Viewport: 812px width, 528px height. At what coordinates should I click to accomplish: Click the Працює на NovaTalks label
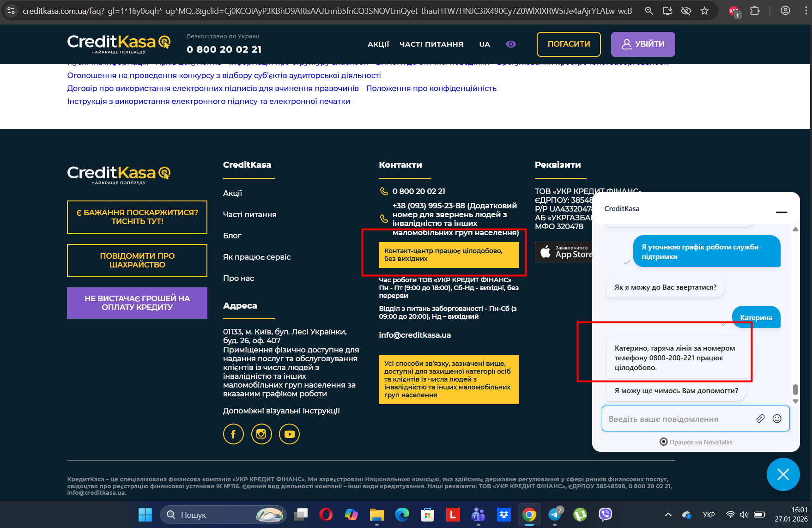pyautogui.click(x=696, y=442)
